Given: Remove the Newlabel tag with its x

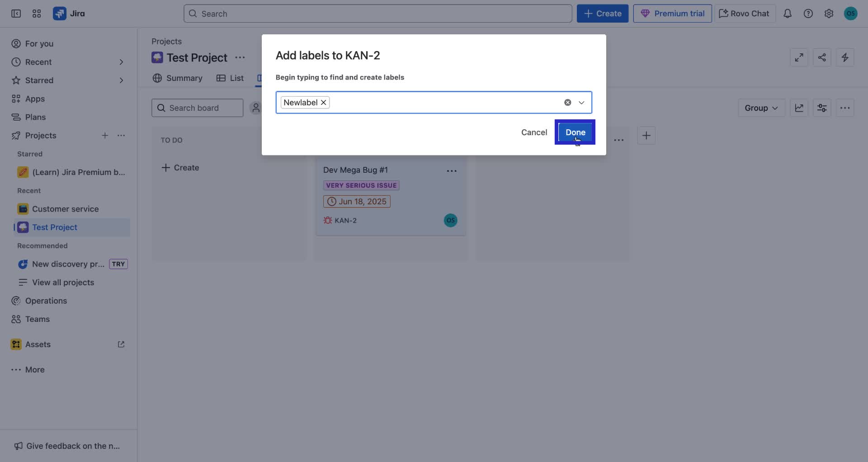Looking at the screenshot, I should (x=323, y=102).
